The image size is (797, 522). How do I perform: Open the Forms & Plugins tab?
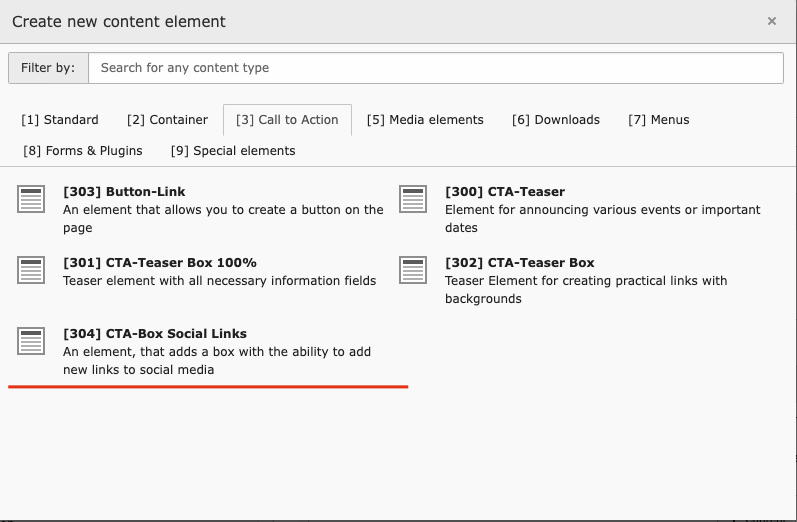click(x=83, y=151)
